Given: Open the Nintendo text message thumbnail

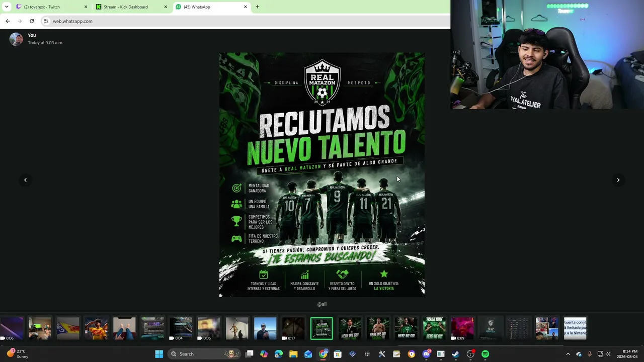Looking at the screenshot, I should pyautogui.click(x=575, y=328).
